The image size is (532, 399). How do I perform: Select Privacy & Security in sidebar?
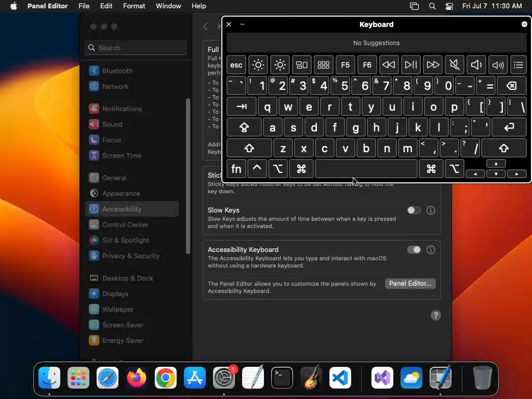[132, 256]
